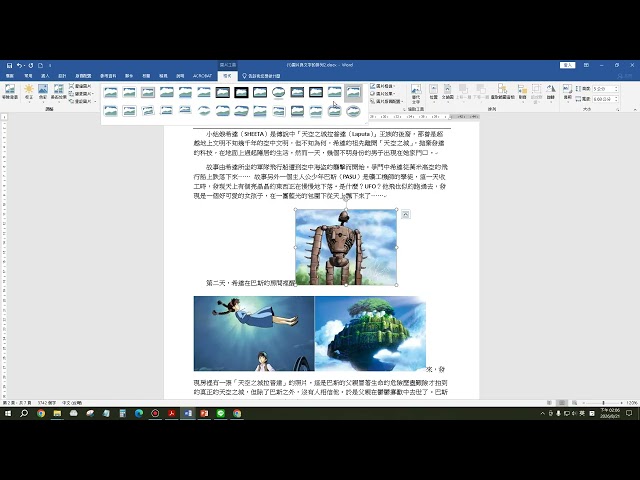
Task: Switch to the Insert tab
Action: click(45, 76)
